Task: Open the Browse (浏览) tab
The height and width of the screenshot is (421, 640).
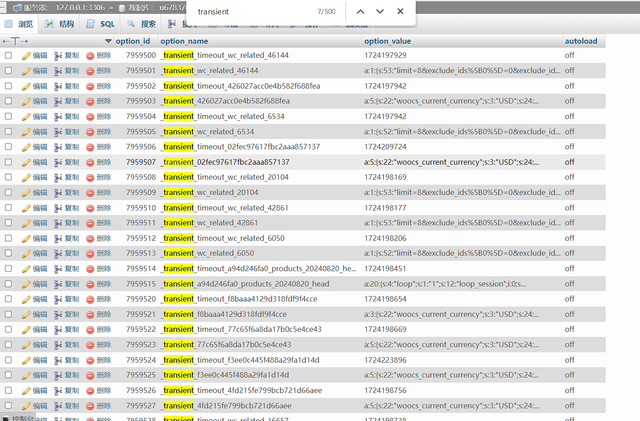Action: 19,24
